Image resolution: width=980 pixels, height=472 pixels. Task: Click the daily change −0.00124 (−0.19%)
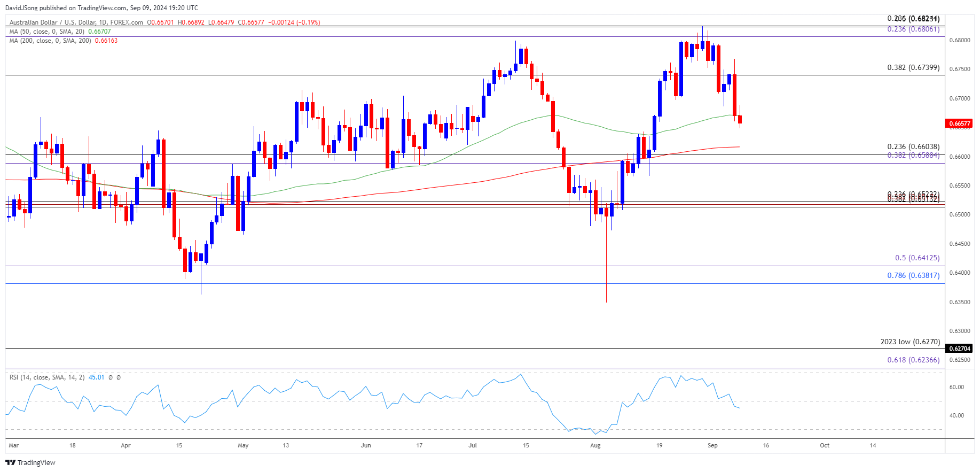pos(294,22)
